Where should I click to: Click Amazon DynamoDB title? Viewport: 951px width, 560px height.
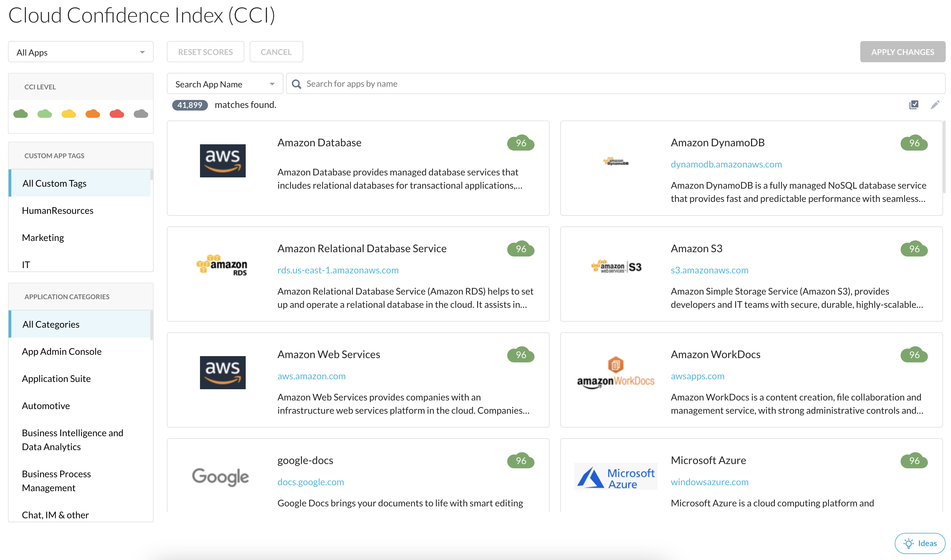[x=718, y=143]
